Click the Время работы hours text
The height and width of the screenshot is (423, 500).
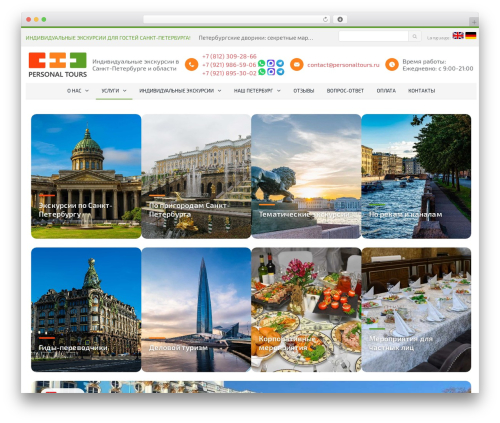[x=438, y=65]
